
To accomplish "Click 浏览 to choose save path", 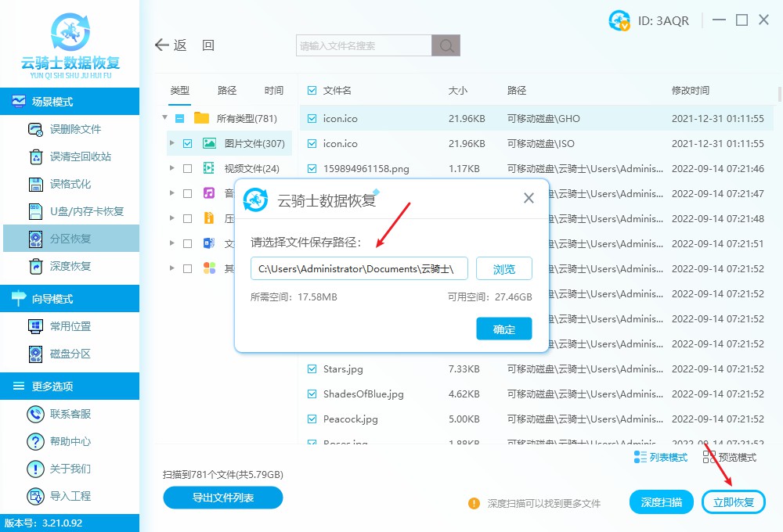I will 503,268.
